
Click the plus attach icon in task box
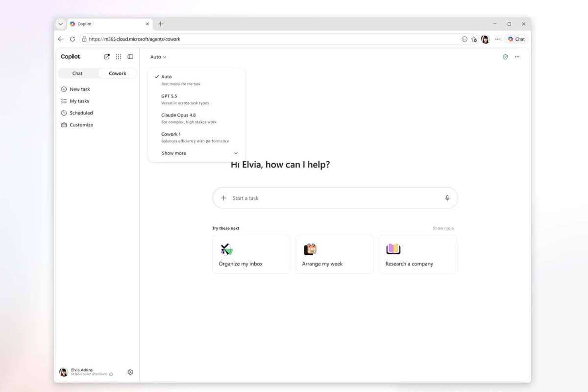(x=223, y=198)
